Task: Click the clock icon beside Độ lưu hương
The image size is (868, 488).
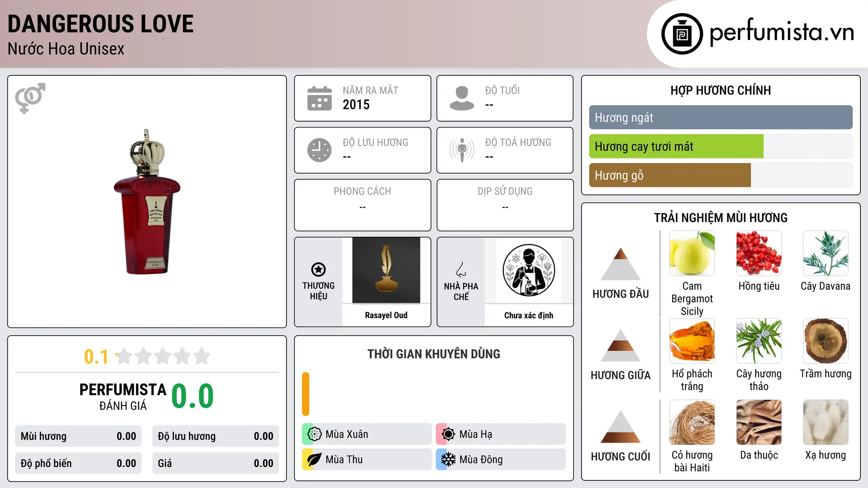Action: 320,150
